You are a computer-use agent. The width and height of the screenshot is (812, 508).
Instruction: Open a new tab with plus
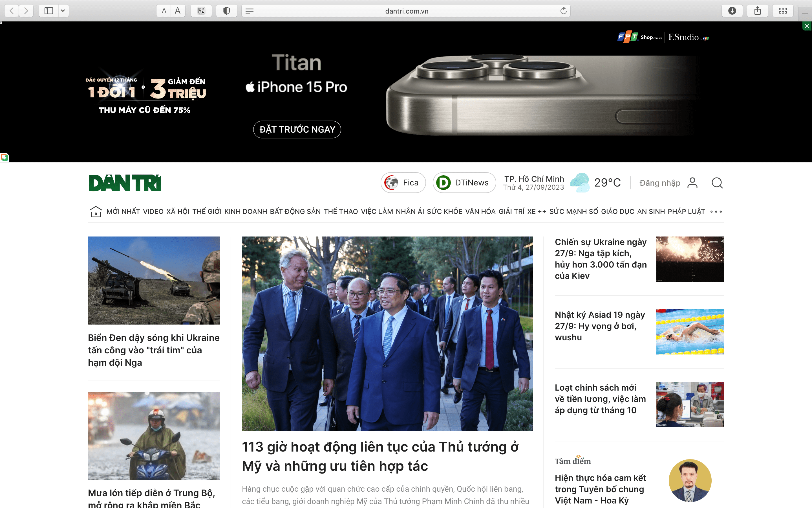[805, 14]
